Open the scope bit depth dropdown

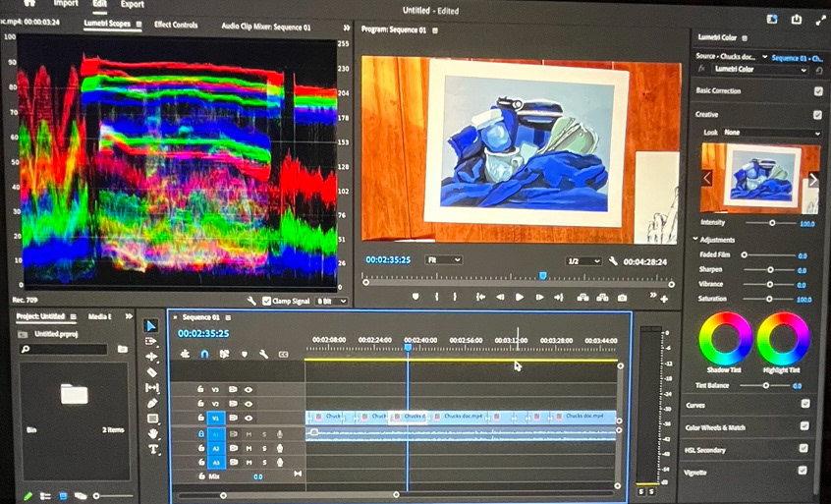coord(332,301)
